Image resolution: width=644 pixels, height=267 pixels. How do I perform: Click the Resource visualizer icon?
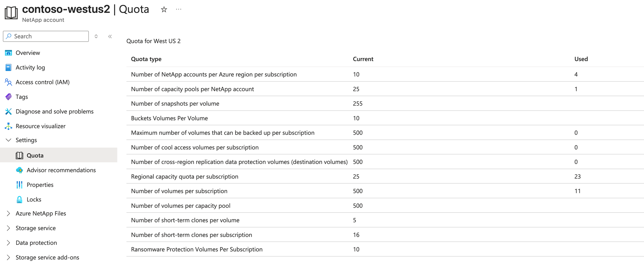[8, 126]
